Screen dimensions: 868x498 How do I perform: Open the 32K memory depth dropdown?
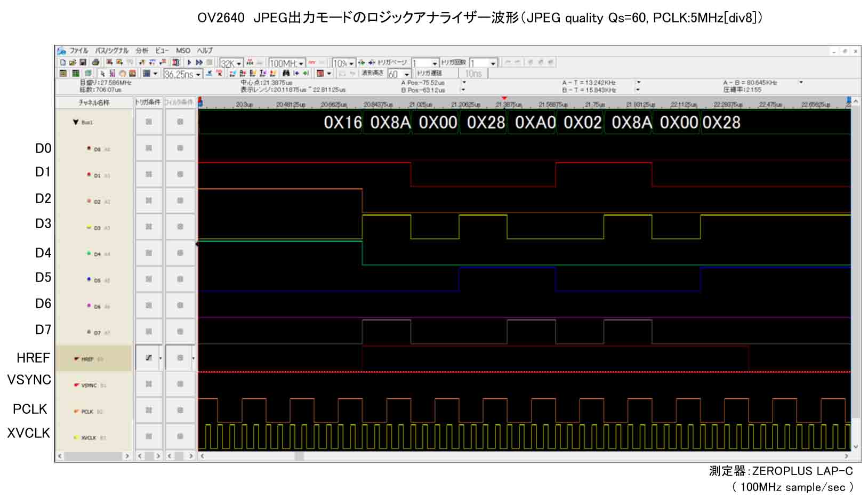pyautogui.click(x=239, y=63)
